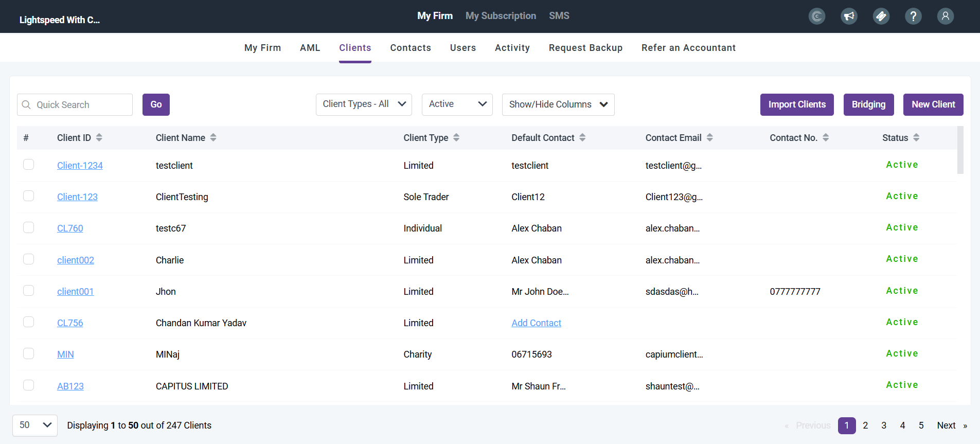Open the AML tab

pos(310,48)
